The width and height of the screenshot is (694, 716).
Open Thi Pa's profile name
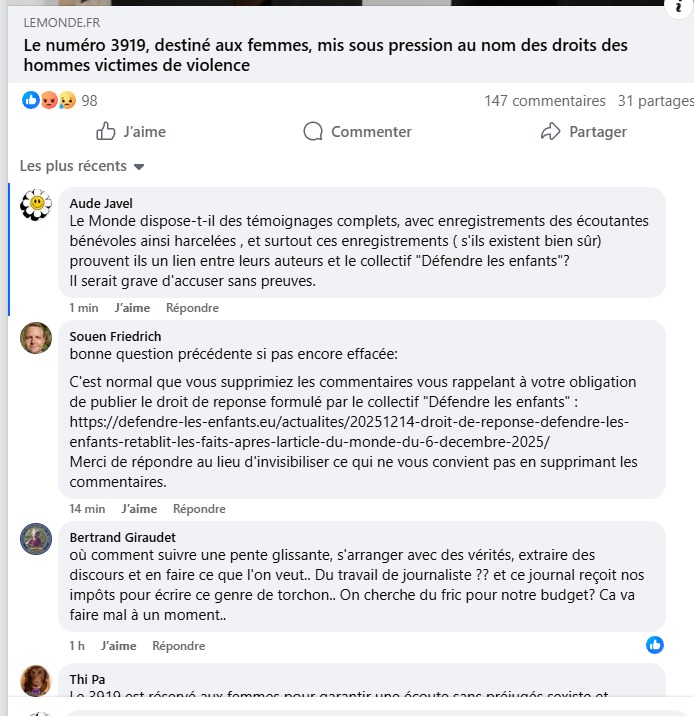pyautogui.click(x=87, y=679)
